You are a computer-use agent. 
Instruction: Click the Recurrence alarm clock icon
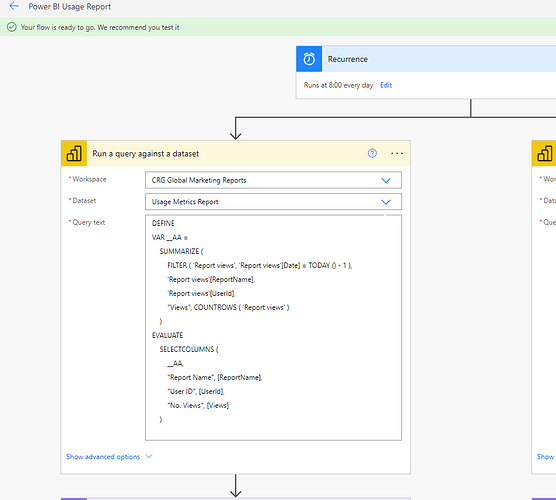tap(309, 59)
